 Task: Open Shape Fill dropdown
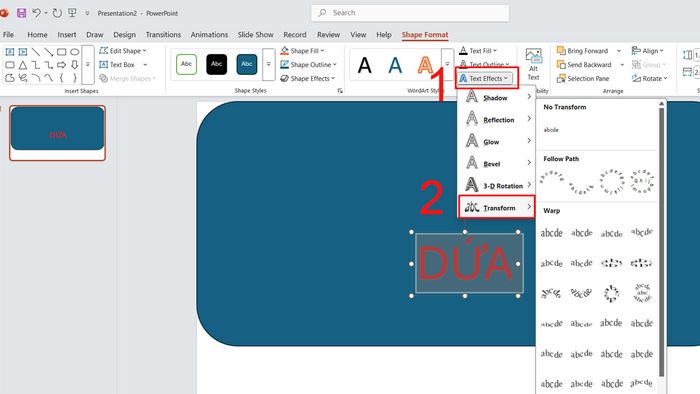302,51
